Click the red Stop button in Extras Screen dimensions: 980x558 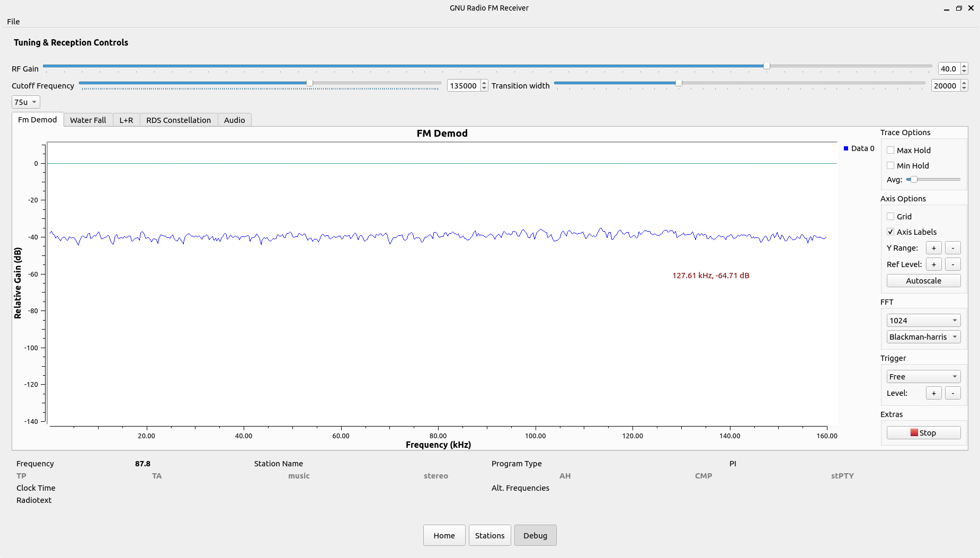[923, 433]
